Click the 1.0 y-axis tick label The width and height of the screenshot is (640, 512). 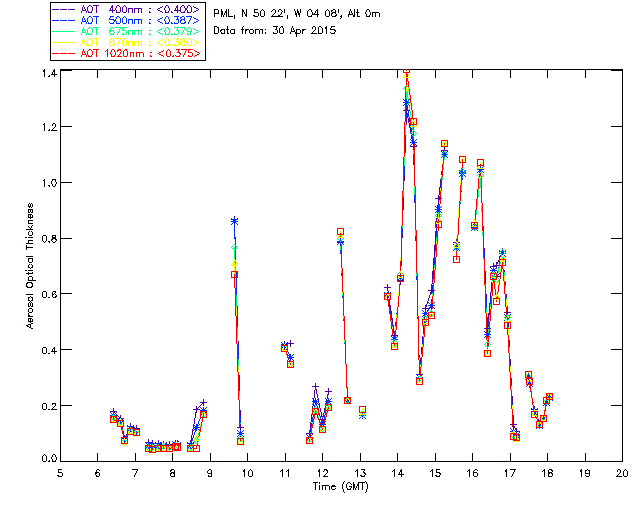(x=49, y=183)
